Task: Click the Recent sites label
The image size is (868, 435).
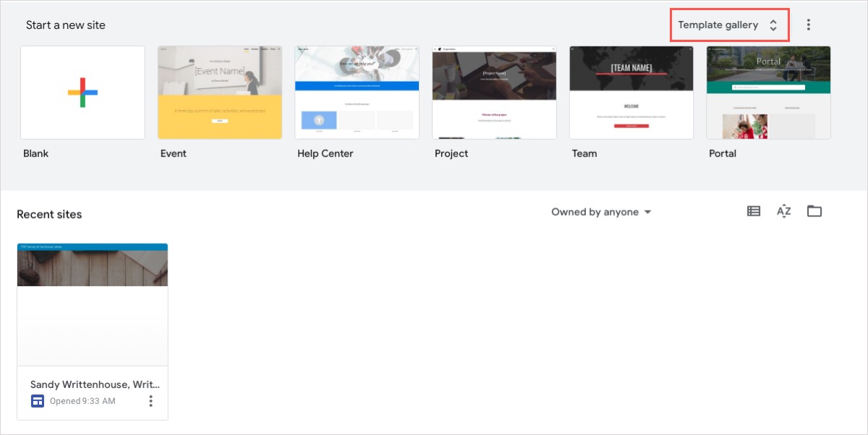Action: (49, 214)
